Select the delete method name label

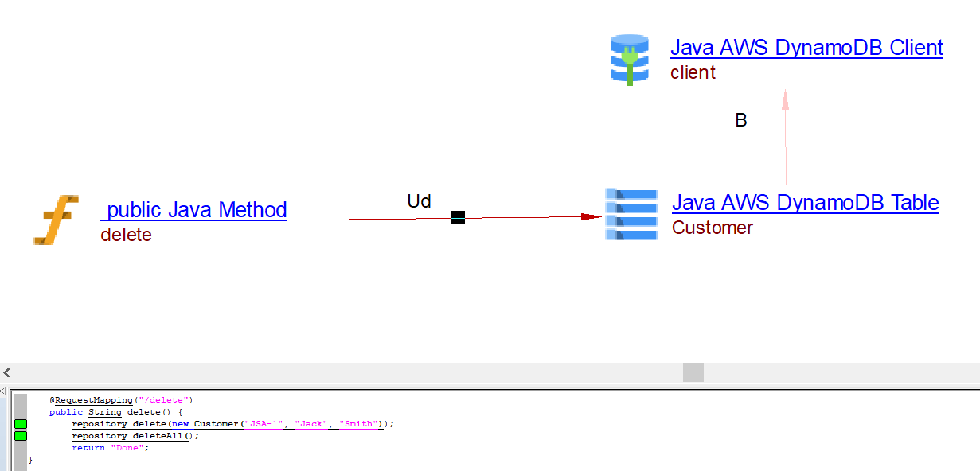click(x=126, y=235)
